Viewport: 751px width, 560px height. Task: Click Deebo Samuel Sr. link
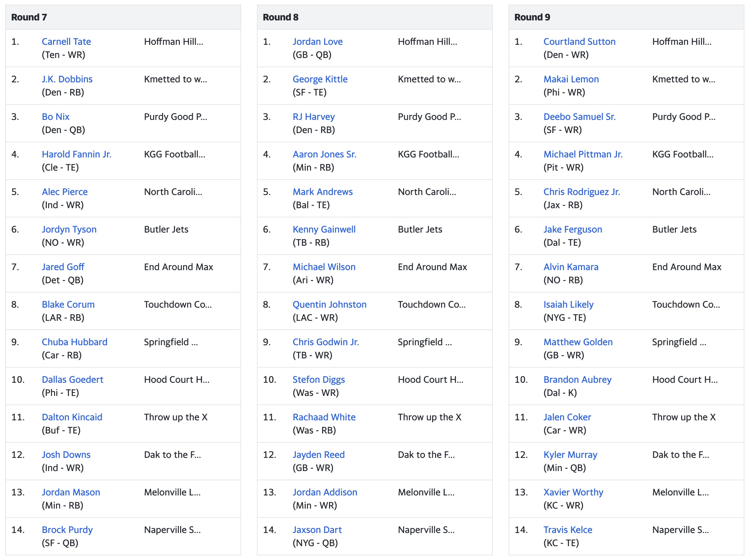[579, 117]
